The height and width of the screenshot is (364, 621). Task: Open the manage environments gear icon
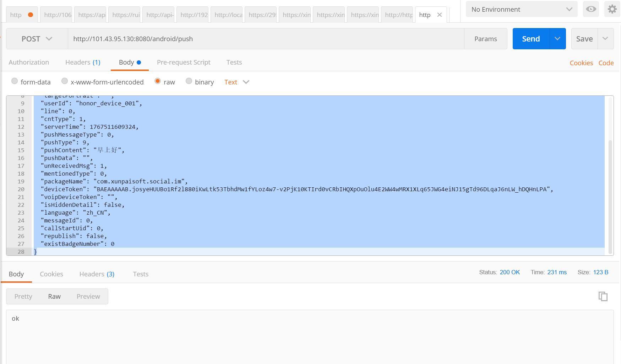coord(612,9)
